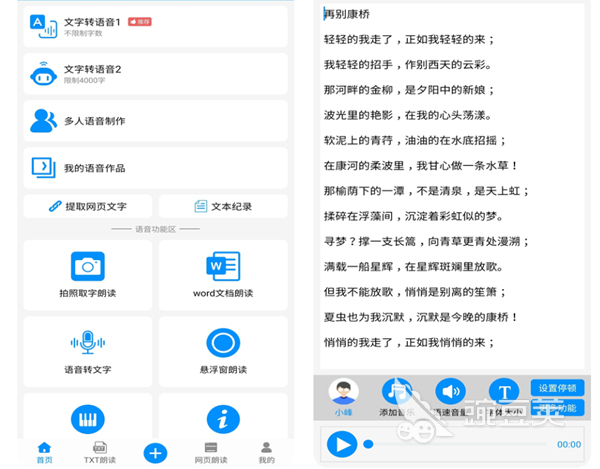Switch to 我的 profile tab
600x469 pixels.
(x=266, y=453)
